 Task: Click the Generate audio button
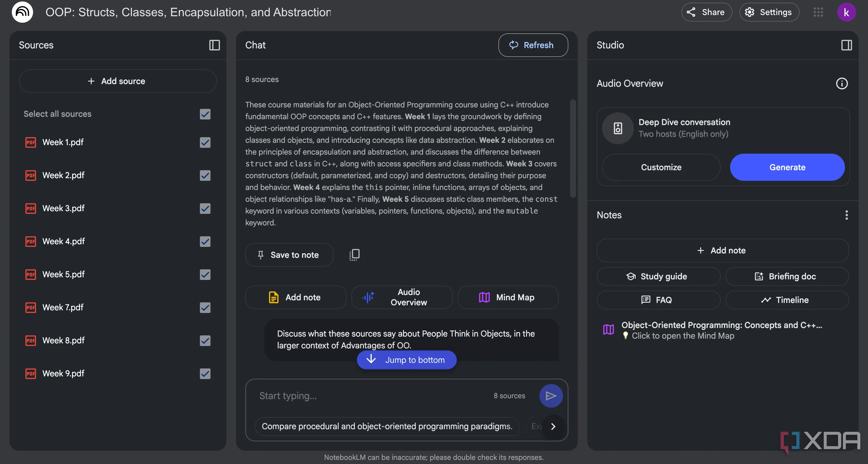[787, 167]
